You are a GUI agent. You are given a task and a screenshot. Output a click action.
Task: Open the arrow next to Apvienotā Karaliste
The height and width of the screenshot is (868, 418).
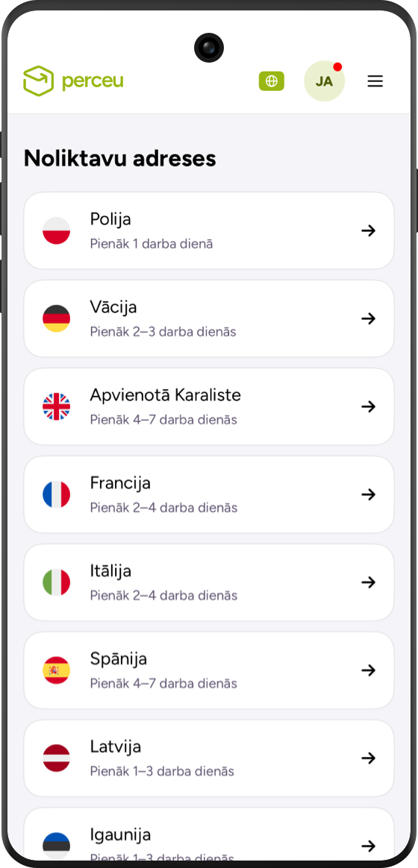369,407
